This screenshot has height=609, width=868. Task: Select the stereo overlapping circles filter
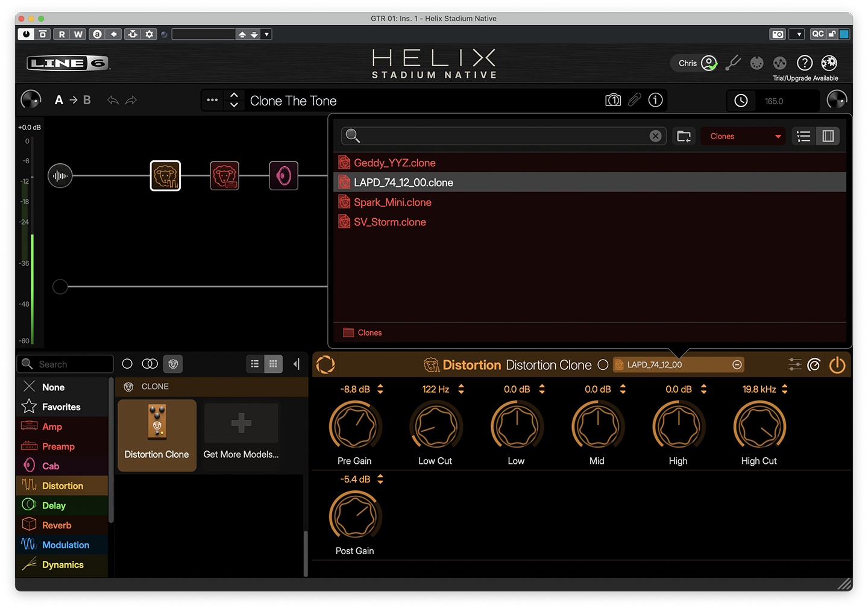pyautogui.click(x=150, y=364)
